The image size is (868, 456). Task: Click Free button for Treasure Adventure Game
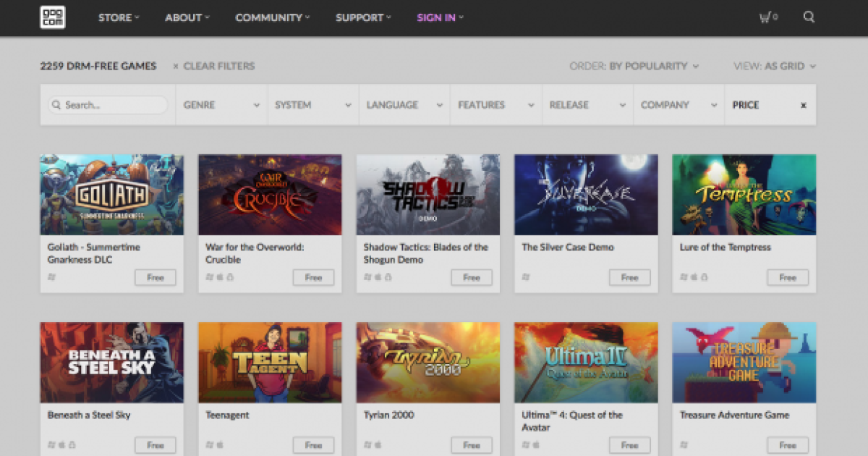click(x=788, y=445)
